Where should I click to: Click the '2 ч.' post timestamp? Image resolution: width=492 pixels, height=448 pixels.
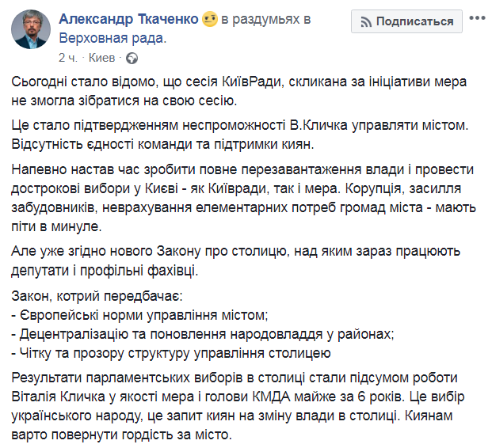point(68,58)
